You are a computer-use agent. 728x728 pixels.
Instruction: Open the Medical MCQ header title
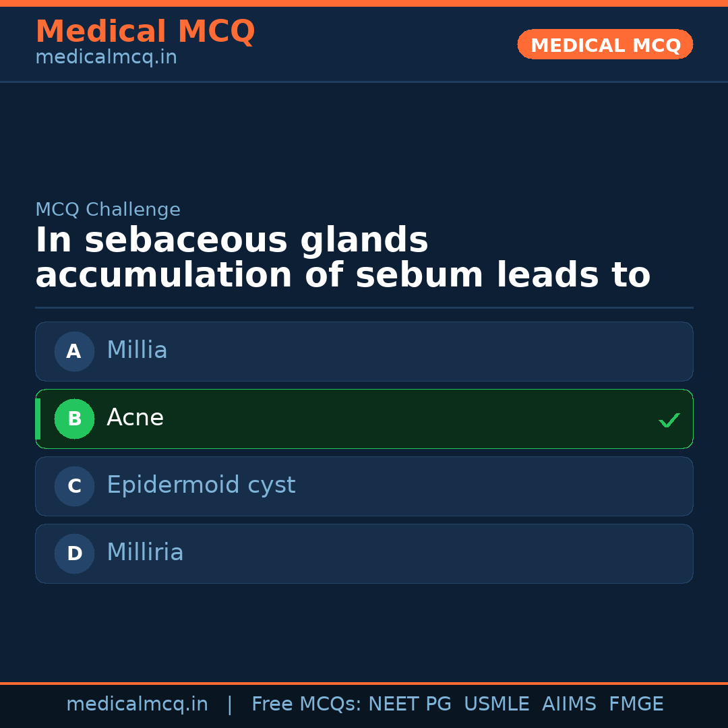coord(145,31)
